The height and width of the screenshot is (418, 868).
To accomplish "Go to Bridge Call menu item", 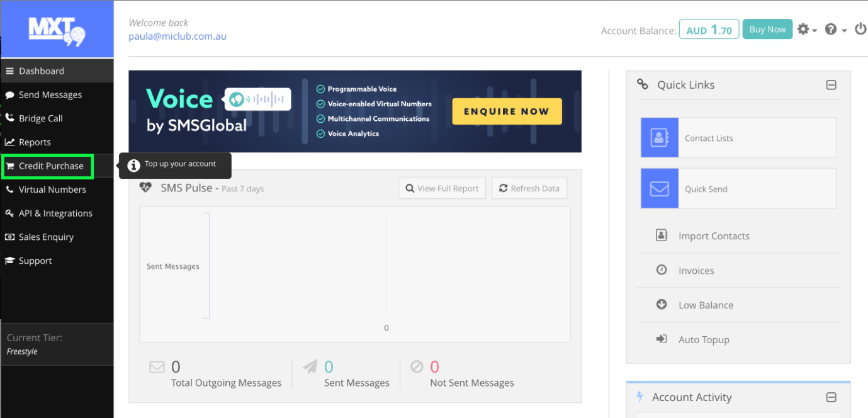I will point(57,118).
